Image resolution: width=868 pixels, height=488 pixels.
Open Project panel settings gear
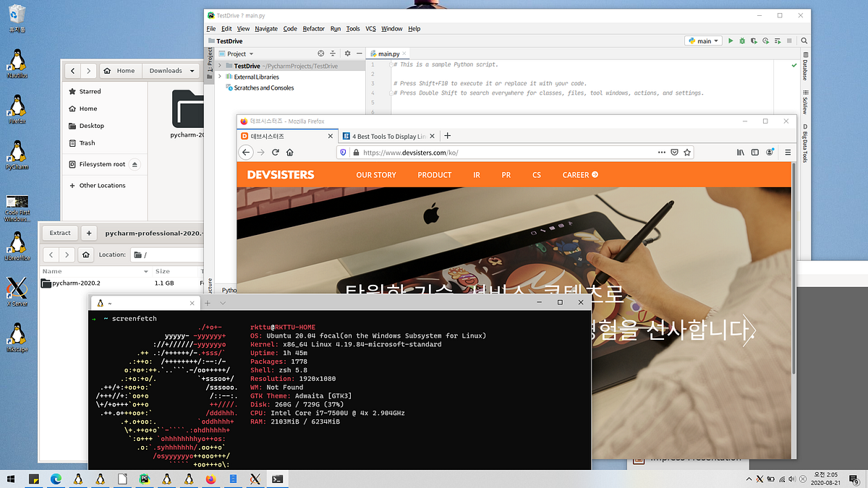(347, 53)
